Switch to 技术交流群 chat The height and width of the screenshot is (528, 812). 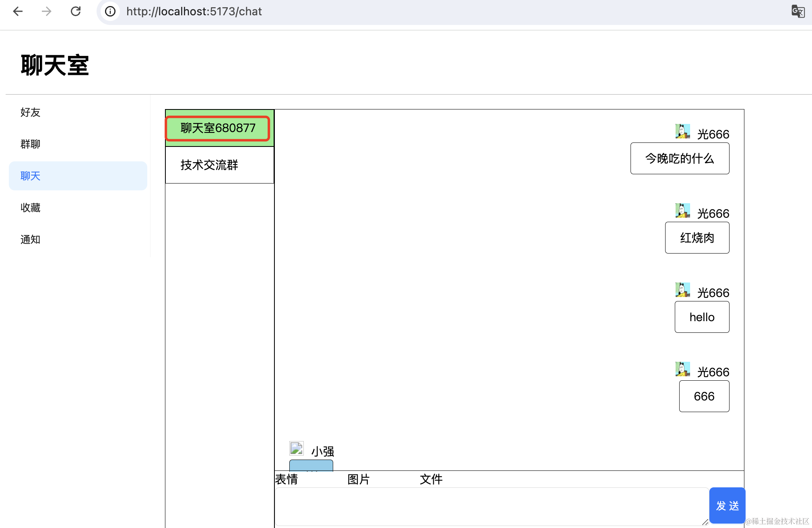pos(210,165)
